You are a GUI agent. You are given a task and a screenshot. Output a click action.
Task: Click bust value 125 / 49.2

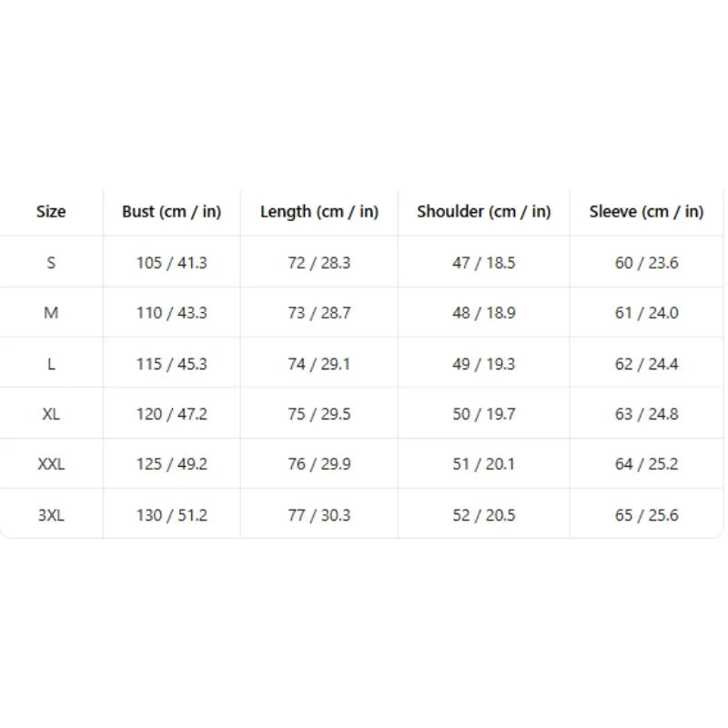(x=171, y=464)
